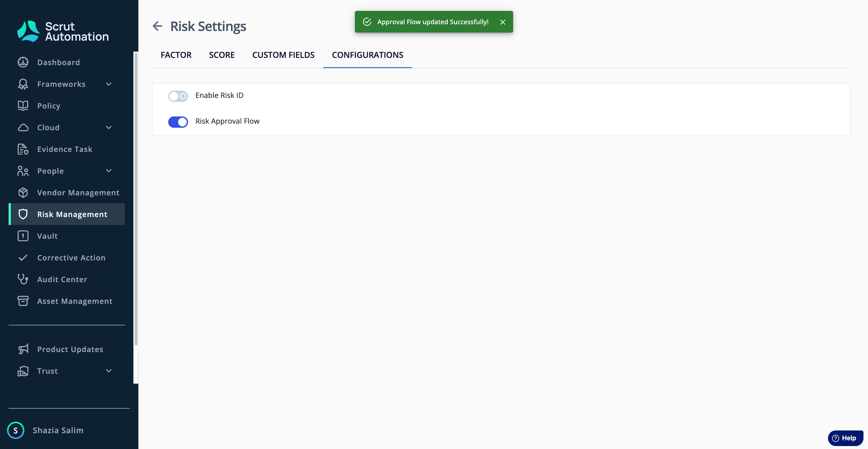
Task: Click the Vendor Management box icon
Action: click(x=23, y=192)
